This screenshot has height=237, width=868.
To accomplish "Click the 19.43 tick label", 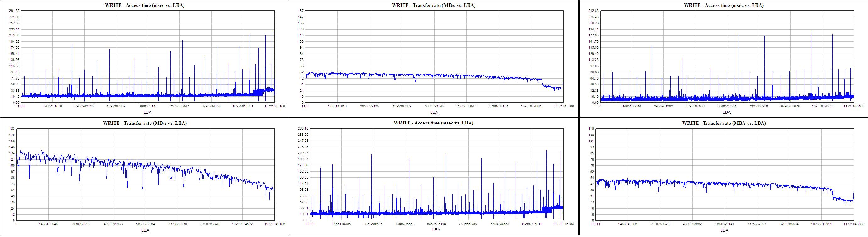I will pos(15,96).
